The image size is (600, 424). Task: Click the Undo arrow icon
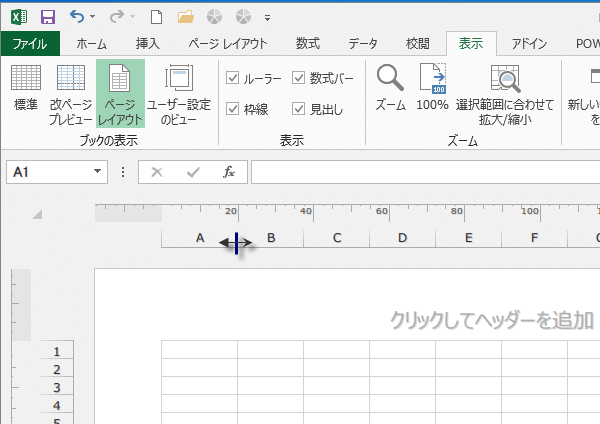77,17
